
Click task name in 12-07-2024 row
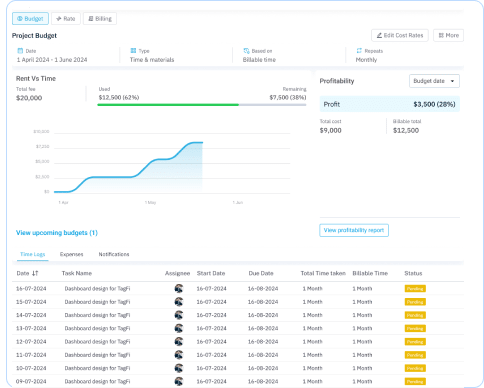click(97, 342)
